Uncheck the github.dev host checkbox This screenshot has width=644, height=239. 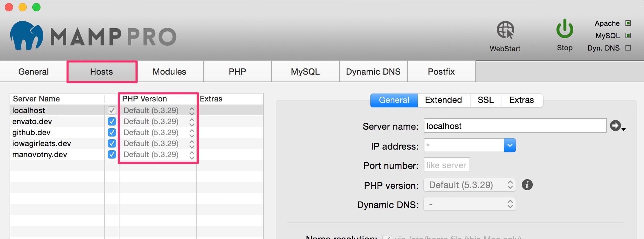point(112,132)
